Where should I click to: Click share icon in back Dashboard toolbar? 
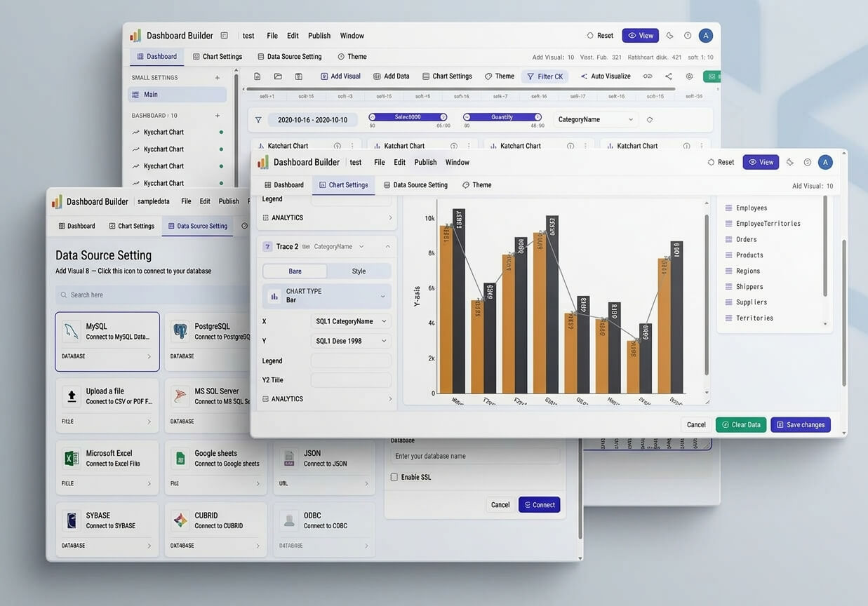pos(669,76)
